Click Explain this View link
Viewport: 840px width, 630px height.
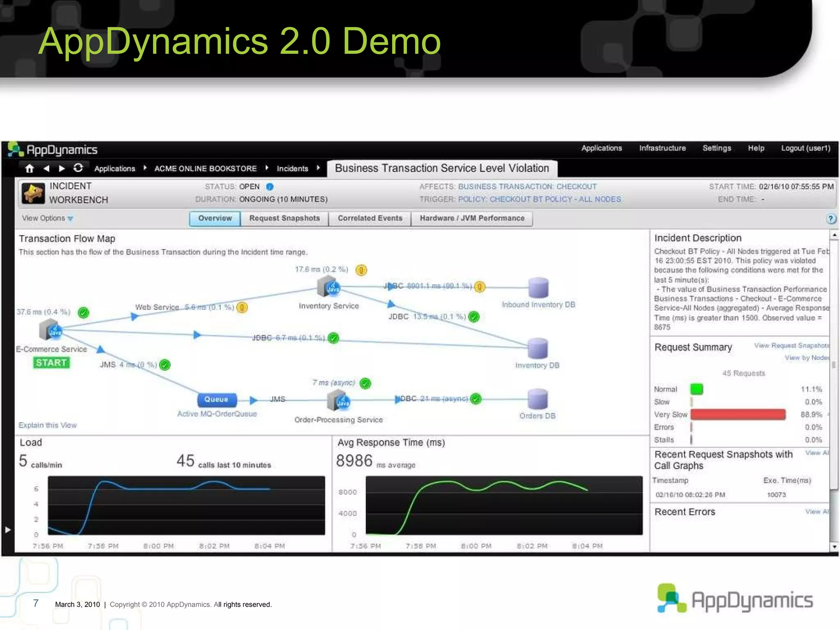[x=48, y=425]
